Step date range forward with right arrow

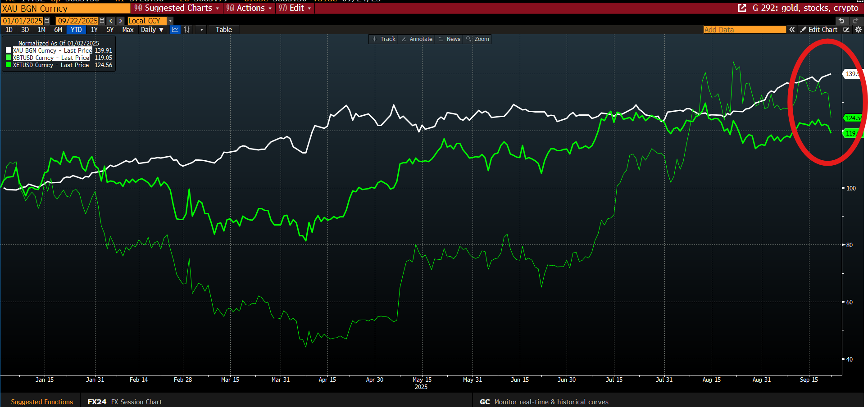point(120,21)
